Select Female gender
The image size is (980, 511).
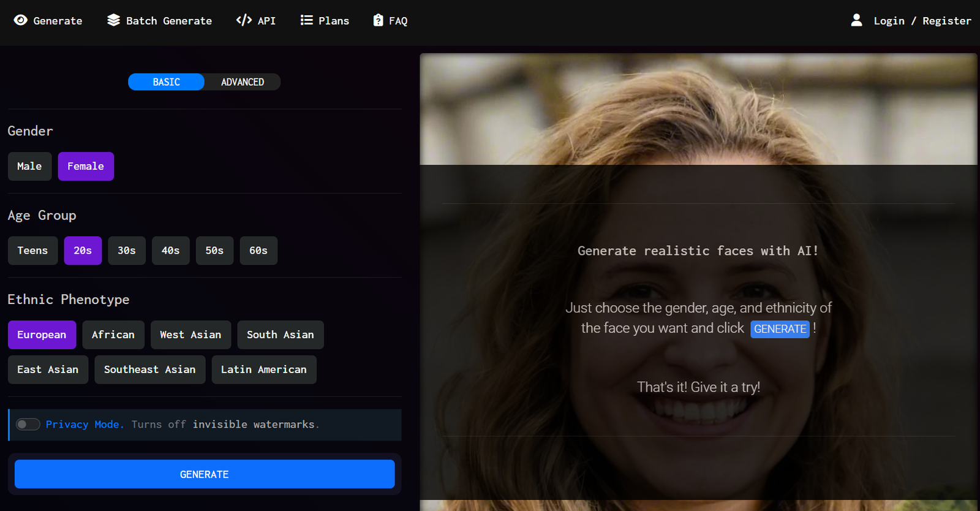(x=86, y=166)
